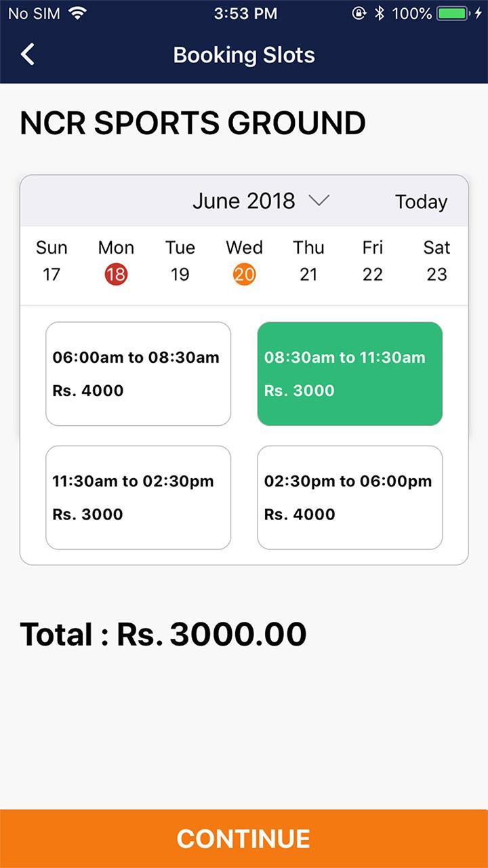Select the 11:30am to 02:30pm slot
This screenshot has width=488, height=868.
click(138, 497)
